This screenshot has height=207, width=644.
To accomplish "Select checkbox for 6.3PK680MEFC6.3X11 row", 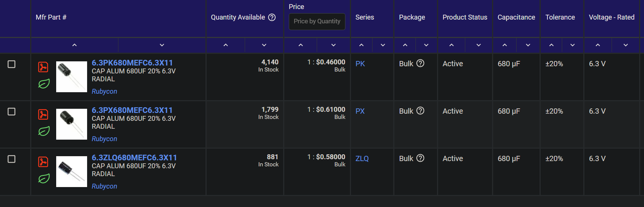I will 12,64.
